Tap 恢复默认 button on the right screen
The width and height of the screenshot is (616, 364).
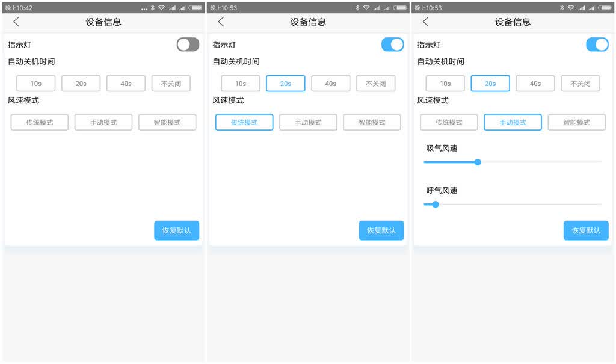(586, 230)
